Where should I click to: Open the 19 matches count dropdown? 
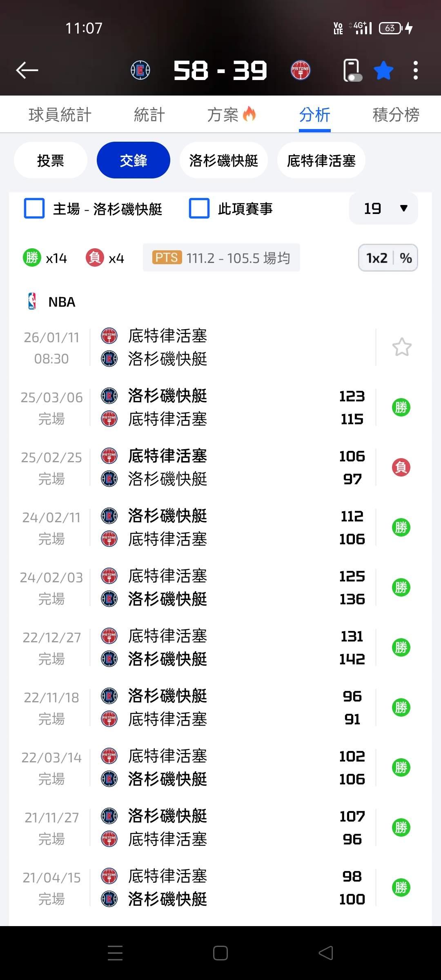[x=383, y=209]
